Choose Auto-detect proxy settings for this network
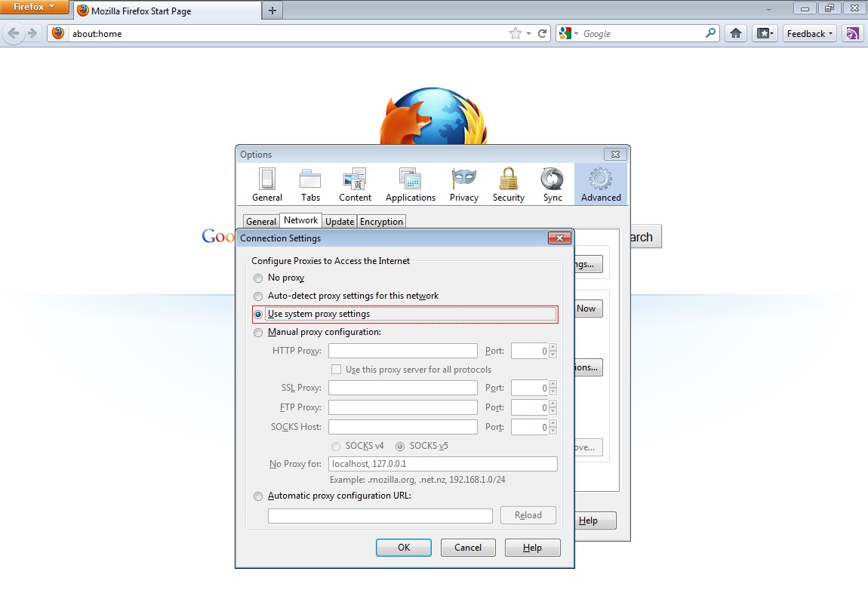Screen dimensions: 868x611 pos(258,296)
